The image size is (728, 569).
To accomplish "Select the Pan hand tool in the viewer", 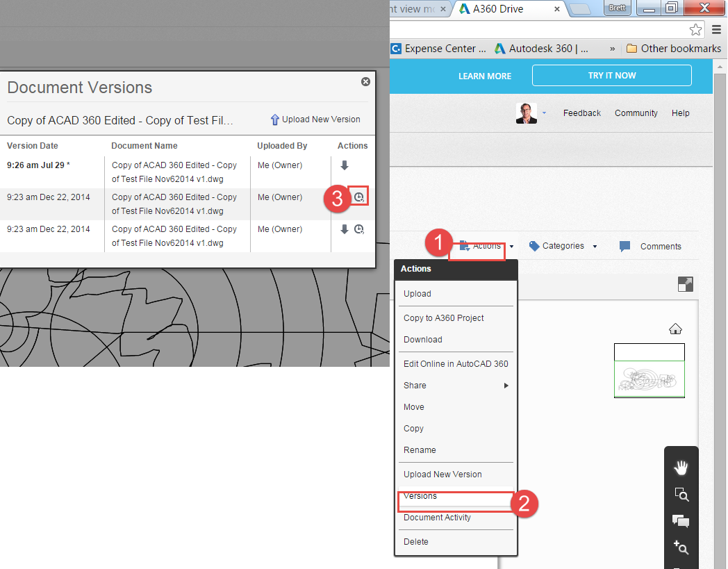I will coord(681,467).
